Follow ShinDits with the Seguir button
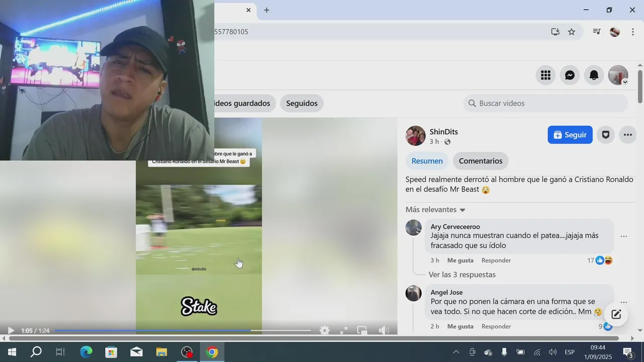This screenshot has width=644, height=362. 570,135
